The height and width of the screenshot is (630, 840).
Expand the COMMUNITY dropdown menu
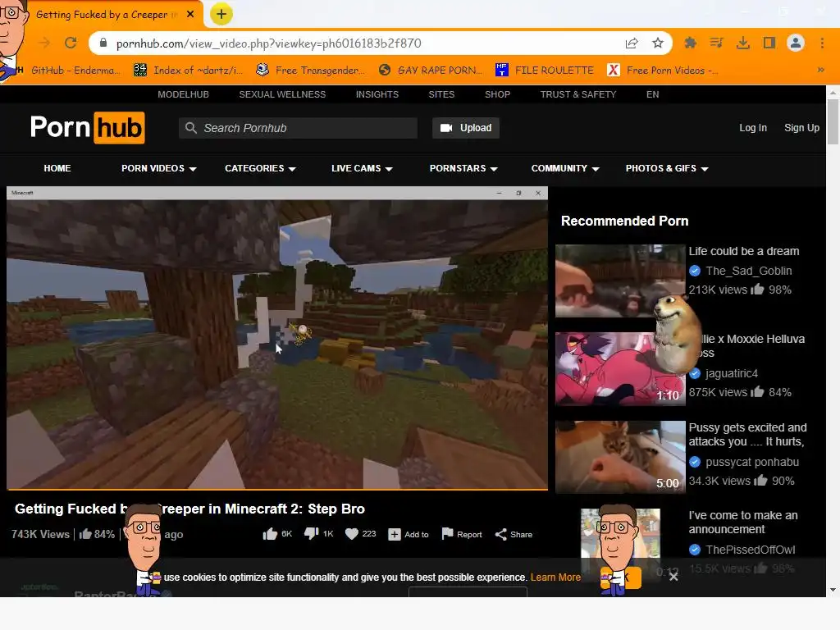pos(564,168)
